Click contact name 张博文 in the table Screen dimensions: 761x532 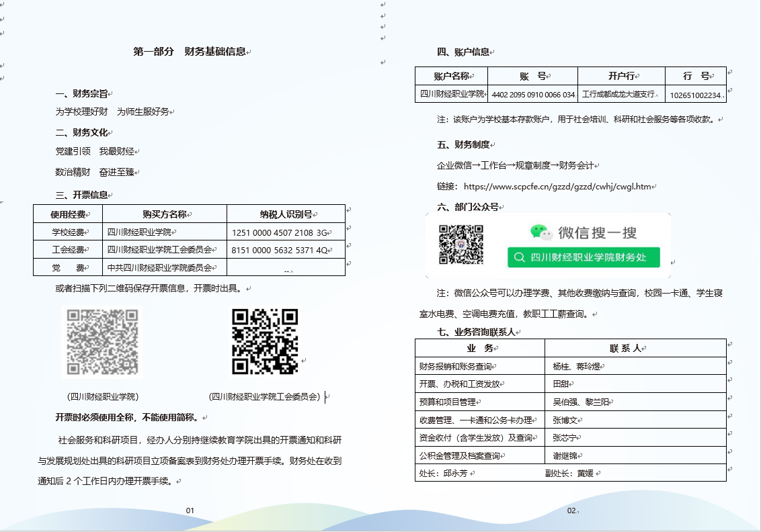pyautogui.click(x=565, y=420)
